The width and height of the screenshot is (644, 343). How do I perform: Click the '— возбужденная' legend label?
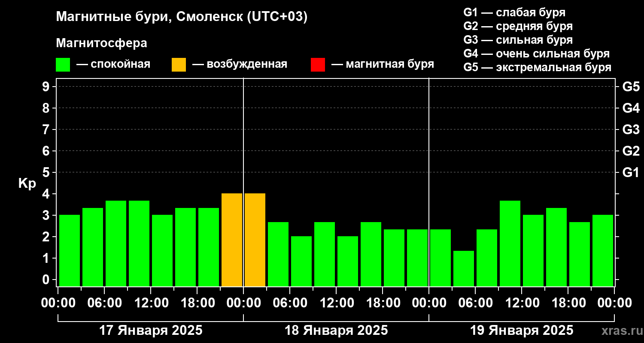click(x=240, y=64)
